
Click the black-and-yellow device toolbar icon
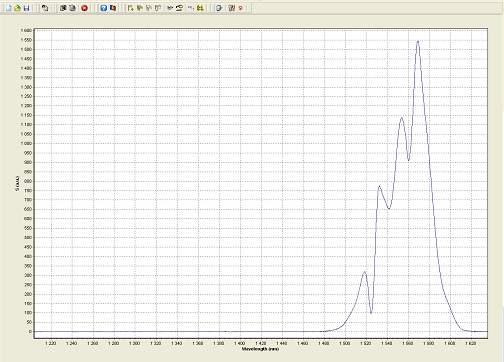[179, 8]
